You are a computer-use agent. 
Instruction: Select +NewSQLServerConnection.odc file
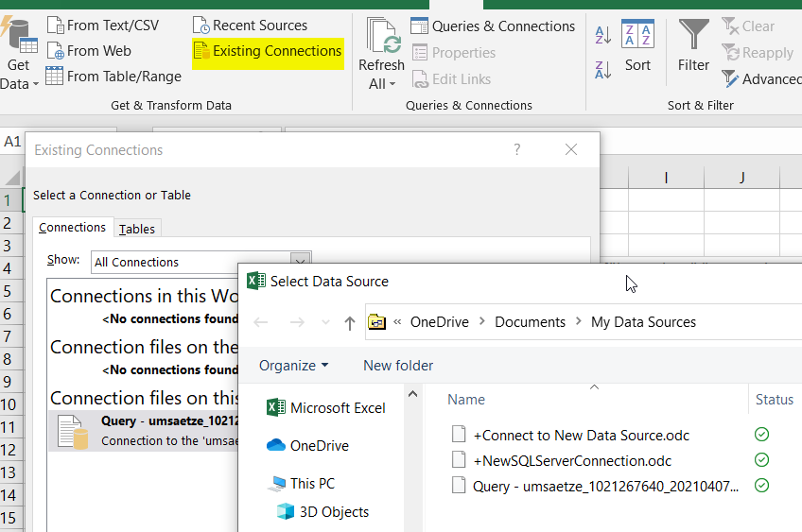[572, 460]
